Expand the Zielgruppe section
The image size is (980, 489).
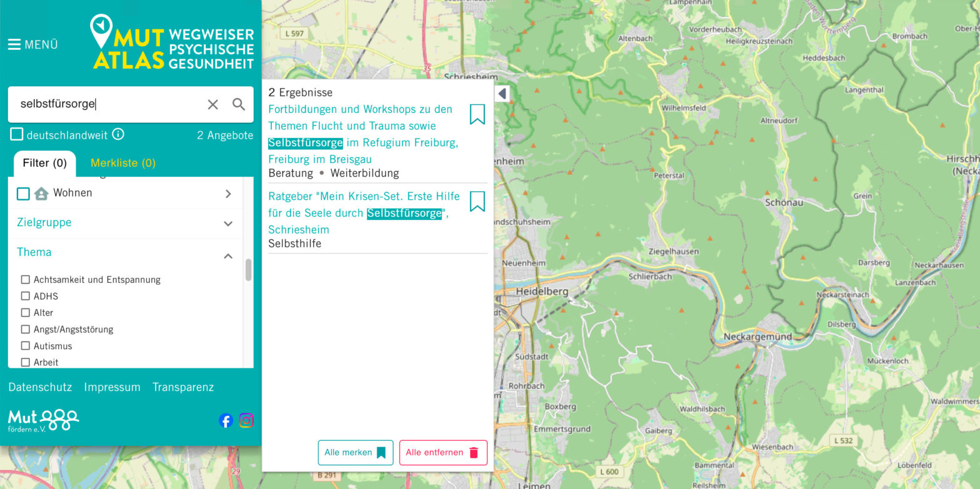[125, 223]
